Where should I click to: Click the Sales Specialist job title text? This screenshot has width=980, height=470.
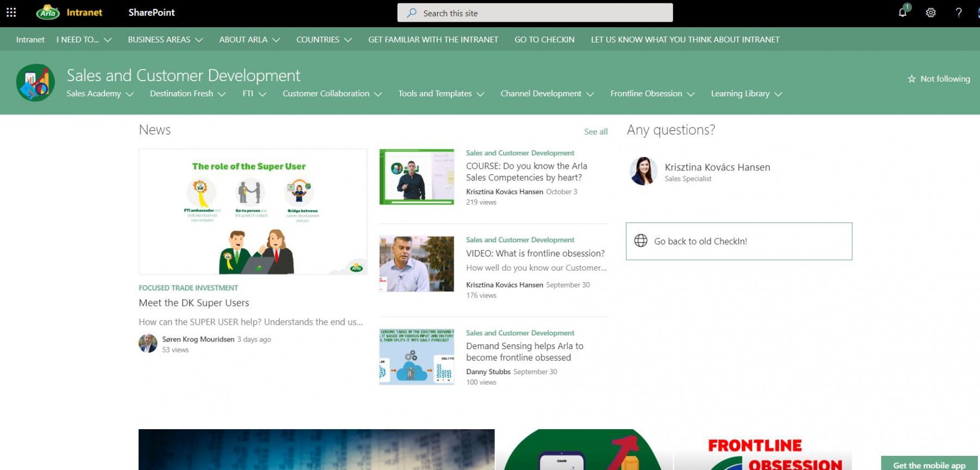coord(688,179)
